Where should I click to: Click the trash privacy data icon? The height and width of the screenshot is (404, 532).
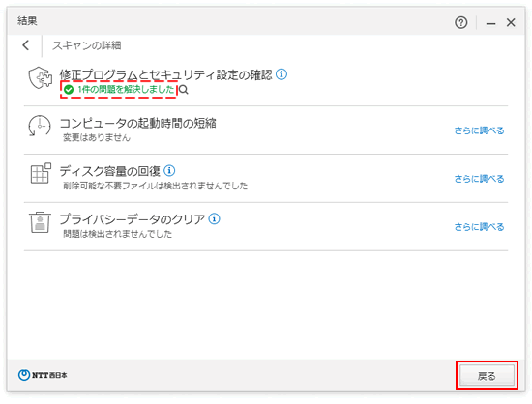click(x=40, y=222)
